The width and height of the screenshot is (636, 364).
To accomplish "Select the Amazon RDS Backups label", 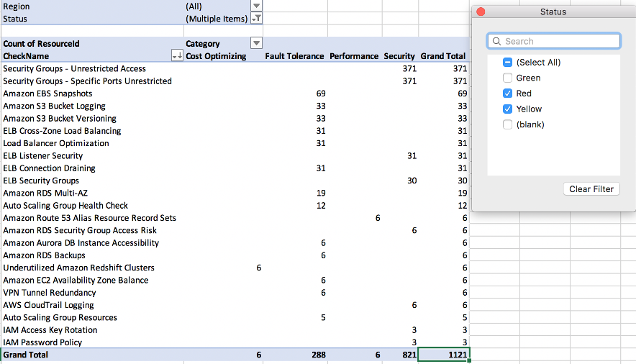I will click(44, 256).
